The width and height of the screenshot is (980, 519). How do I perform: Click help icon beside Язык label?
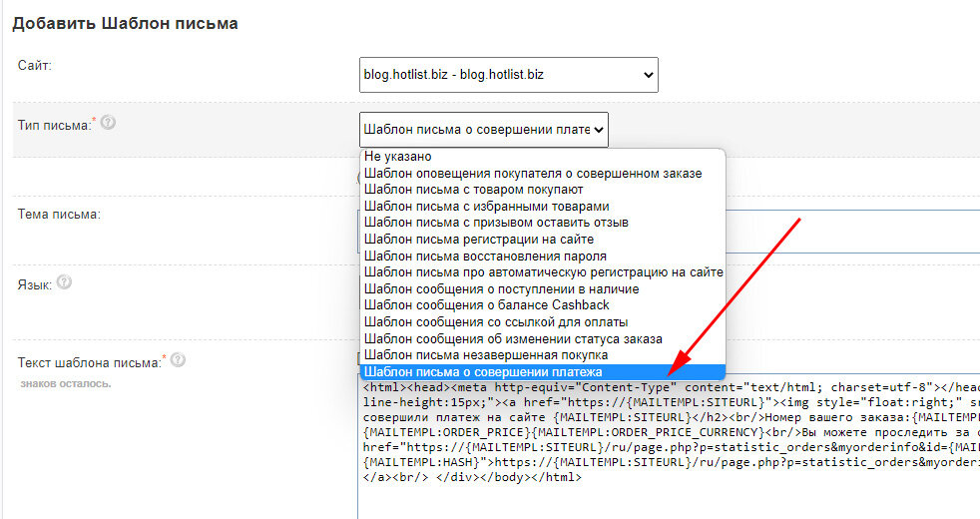(x=65, y=283)
